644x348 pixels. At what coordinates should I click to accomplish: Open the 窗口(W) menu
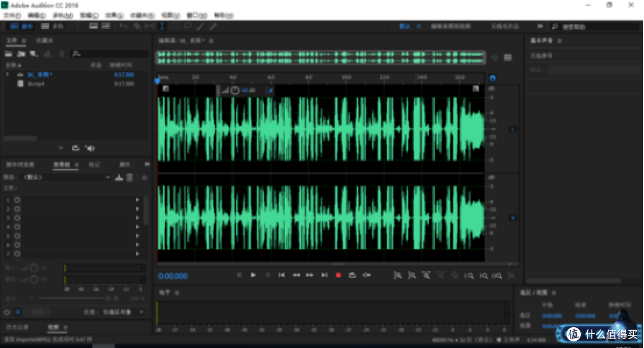click(197, 15)
